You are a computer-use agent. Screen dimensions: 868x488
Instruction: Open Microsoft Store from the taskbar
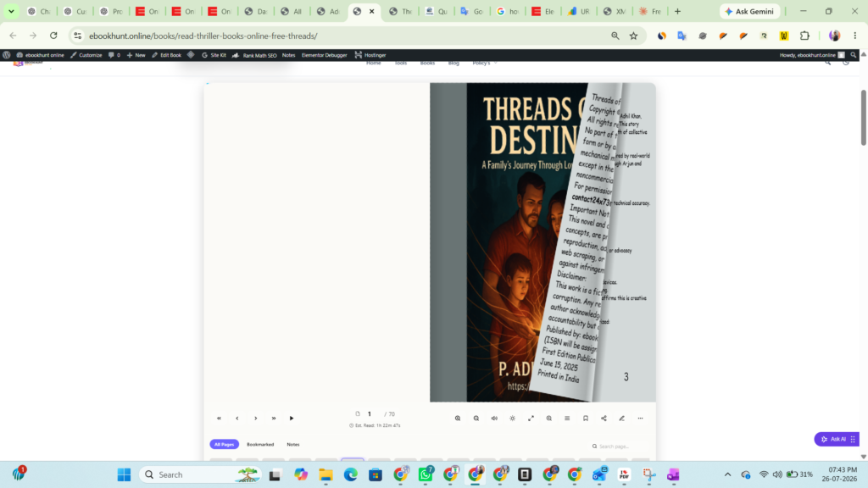[376, 474]
